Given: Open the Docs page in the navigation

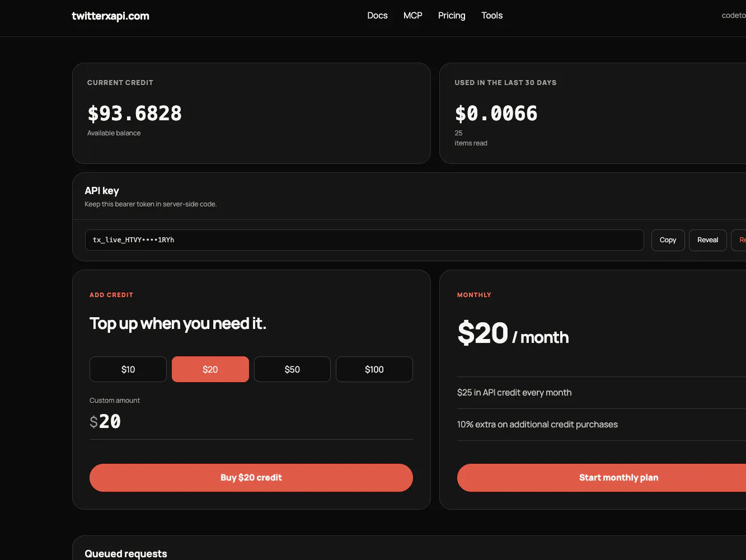Looking at the screenshot, I should coord(377,16).
